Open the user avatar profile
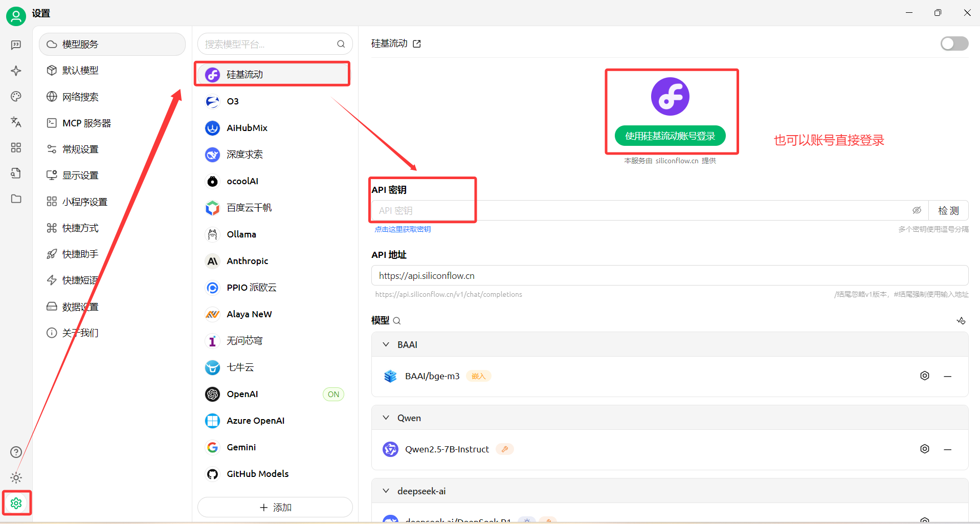 point(16,16)
